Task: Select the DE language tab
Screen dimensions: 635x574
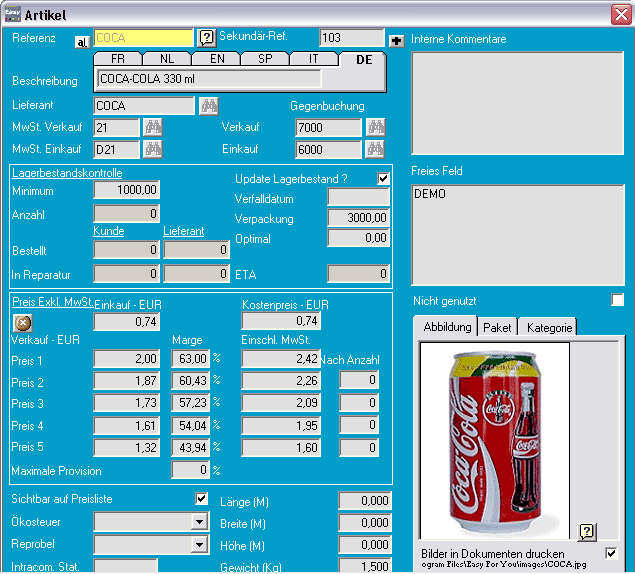Action: tap(364, 60)
